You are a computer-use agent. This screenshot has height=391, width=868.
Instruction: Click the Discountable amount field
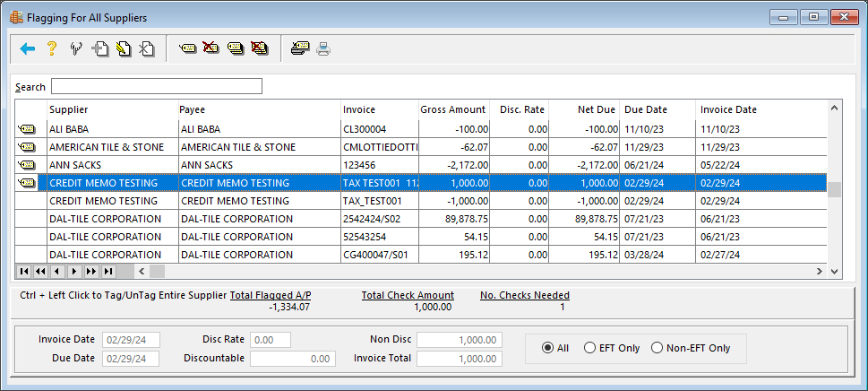click(293, 359)
